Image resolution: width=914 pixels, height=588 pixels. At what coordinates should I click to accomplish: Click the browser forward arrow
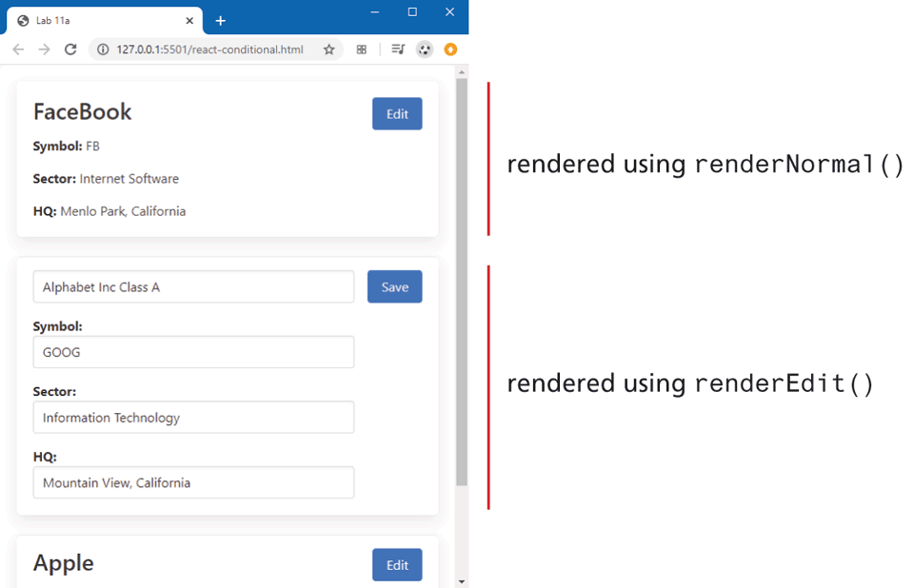point(44,49)
